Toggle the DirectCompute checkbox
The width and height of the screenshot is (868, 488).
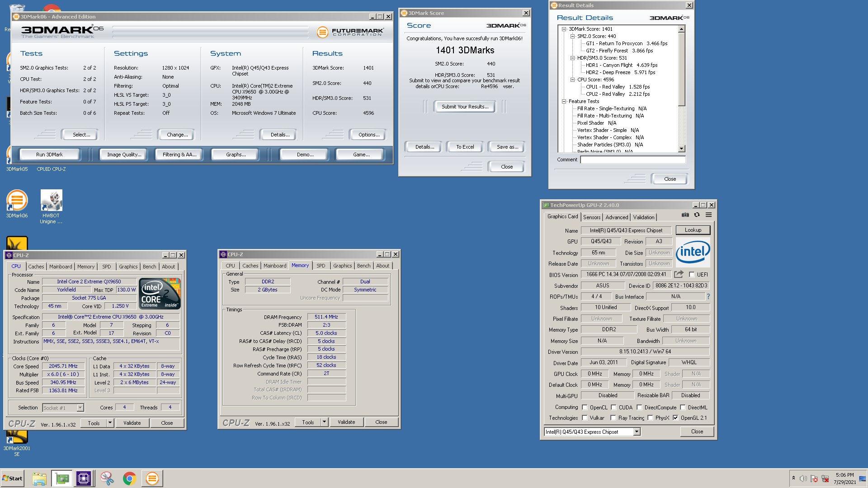pos(639,407)
